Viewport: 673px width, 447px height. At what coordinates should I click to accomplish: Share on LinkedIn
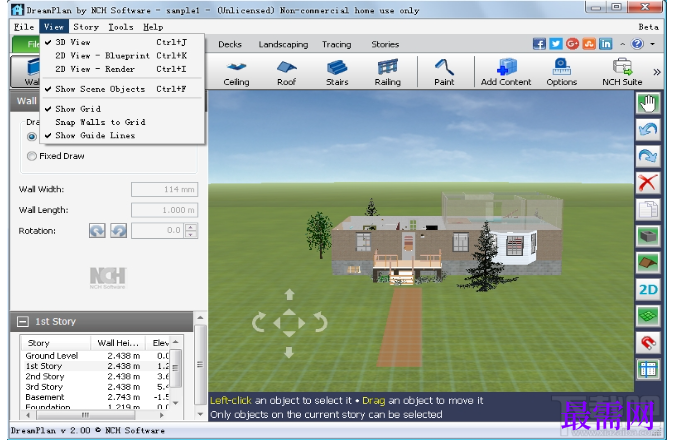click(606, 44)
